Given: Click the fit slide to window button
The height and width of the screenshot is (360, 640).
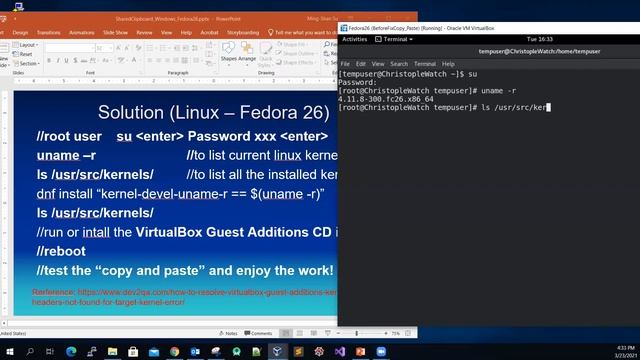Looking at the screenshot, I should tap(408, 333).
